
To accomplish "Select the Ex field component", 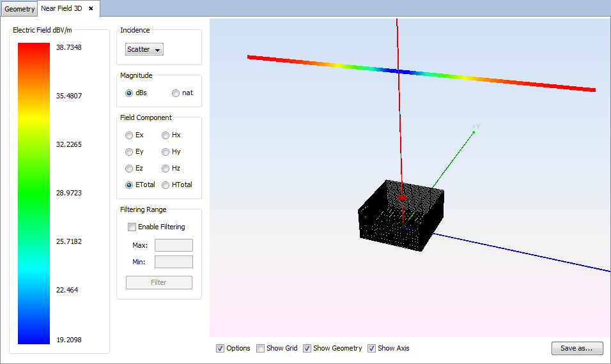I will [x=130, y=135].
